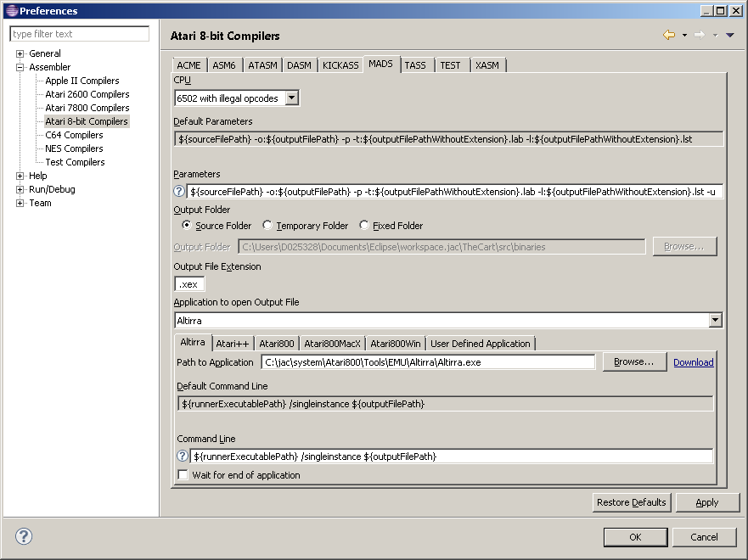The height and width of the screenshot is (560, 748).
Task: Select the MADS compiler tab
Action: click(x=380, y=64)
